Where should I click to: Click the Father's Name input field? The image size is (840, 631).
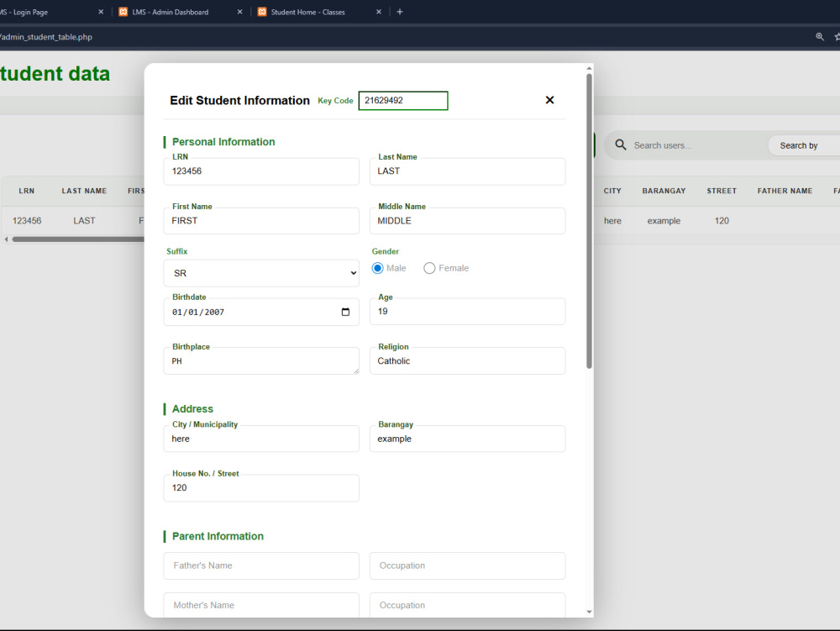coord(261,565)
